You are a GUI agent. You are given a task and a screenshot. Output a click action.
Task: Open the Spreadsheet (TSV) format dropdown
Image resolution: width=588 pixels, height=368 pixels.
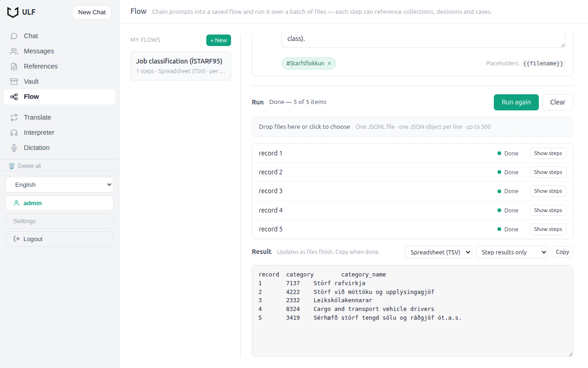coord(438,252)
